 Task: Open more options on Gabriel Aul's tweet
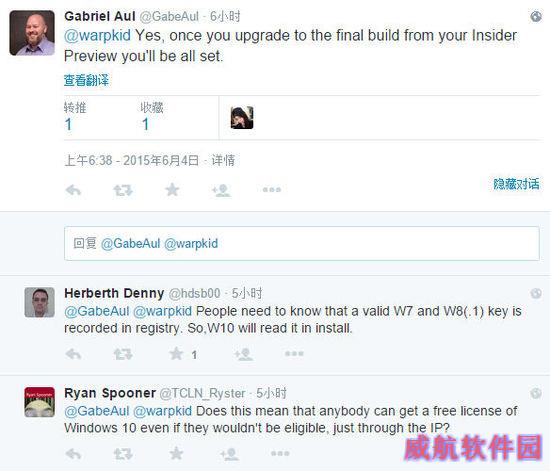tap(272, 190)
